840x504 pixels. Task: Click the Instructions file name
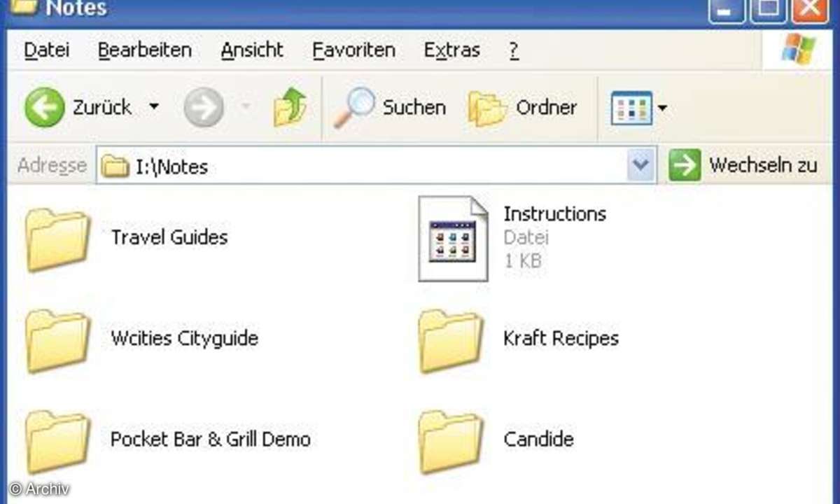[x=555, y=213]
